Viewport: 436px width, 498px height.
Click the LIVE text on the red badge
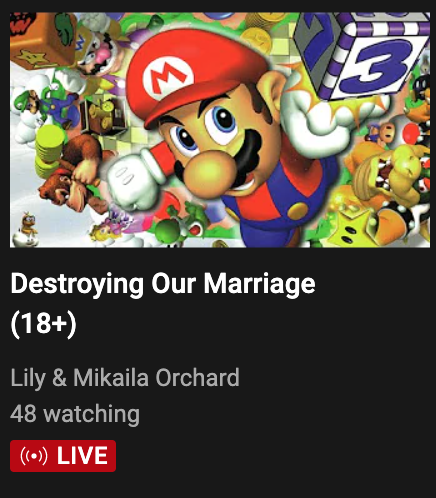(x=82, y=456)
